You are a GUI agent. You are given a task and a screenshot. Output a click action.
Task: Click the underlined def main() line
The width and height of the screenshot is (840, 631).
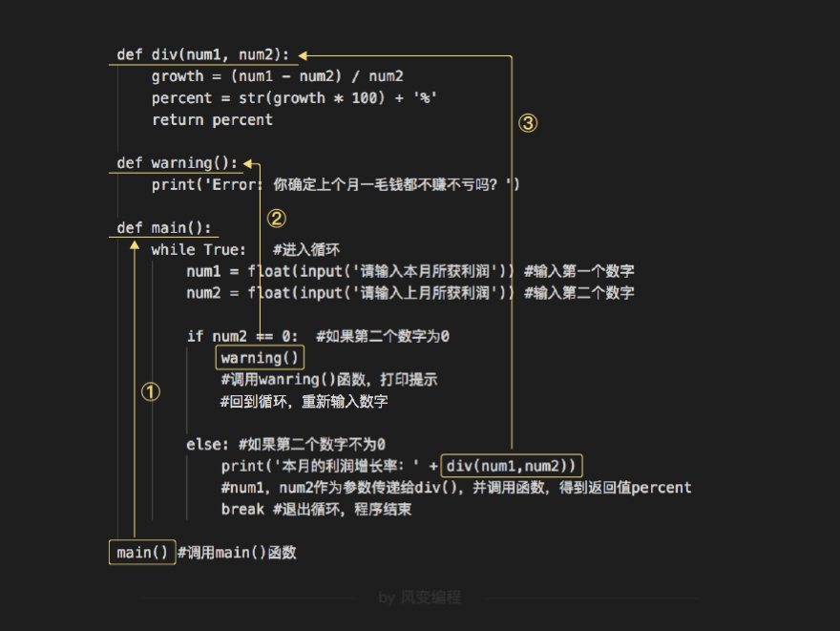[x=164, y=227]
